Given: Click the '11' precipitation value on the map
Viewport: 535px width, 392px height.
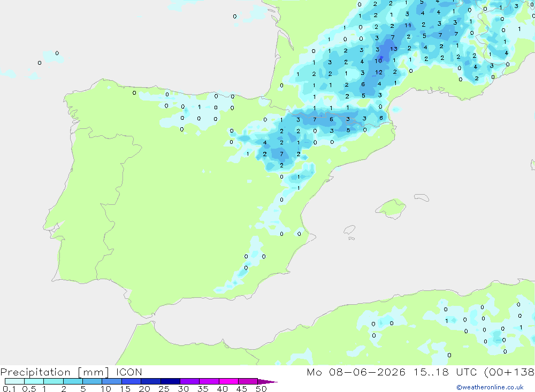Looking at the screenshot, I should pyautogui.click(x=408, y=25).
